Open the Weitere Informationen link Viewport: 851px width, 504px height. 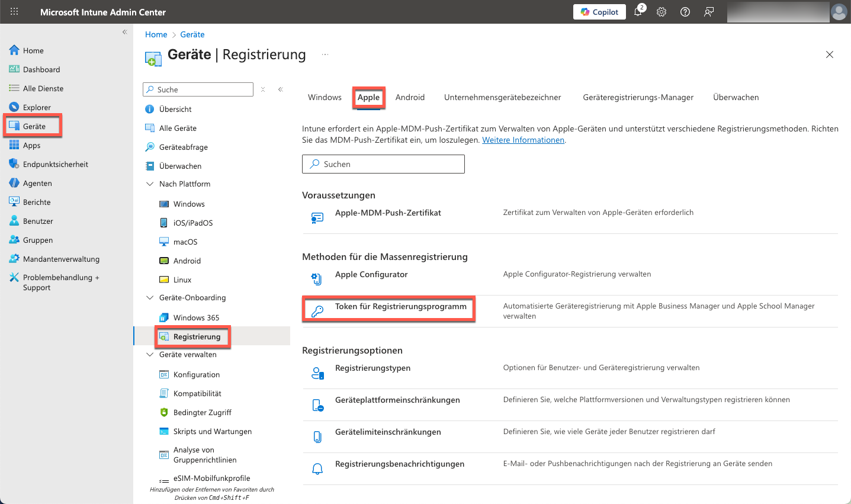523,140
